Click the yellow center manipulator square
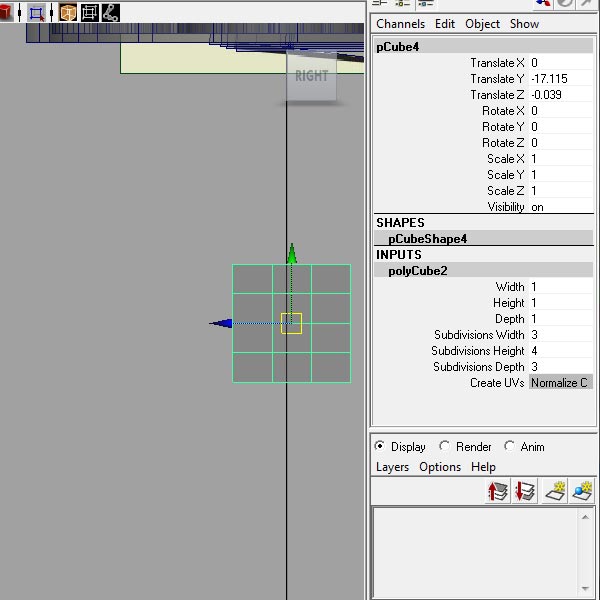Viewport: 600px width, 600px height. [291, 323]
